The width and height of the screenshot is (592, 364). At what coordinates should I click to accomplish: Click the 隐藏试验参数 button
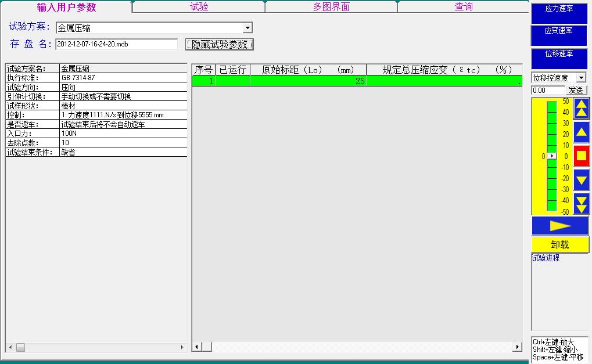220,45
